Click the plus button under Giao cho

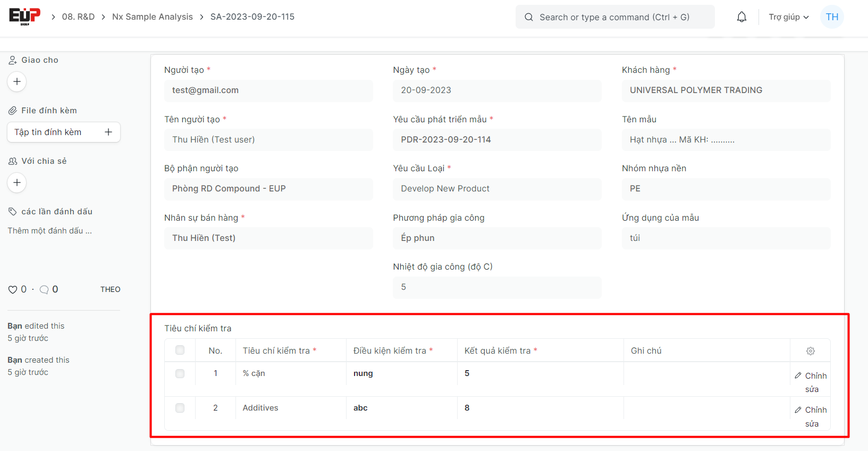pyautogui.click(x=17, y=81)
